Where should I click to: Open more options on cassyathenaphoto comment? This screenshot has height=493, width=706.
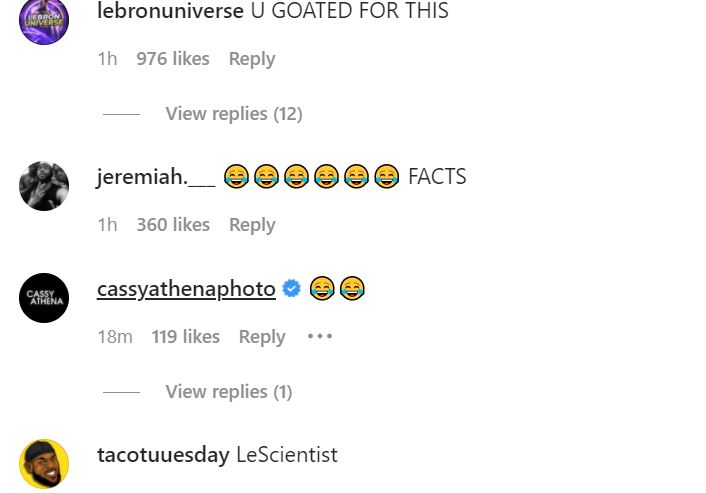point(320,337)
